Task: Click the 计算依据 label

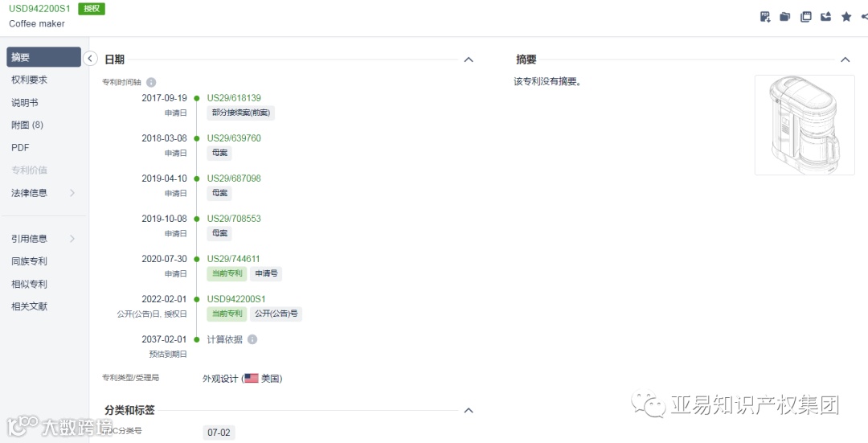Action: [225, 339]
